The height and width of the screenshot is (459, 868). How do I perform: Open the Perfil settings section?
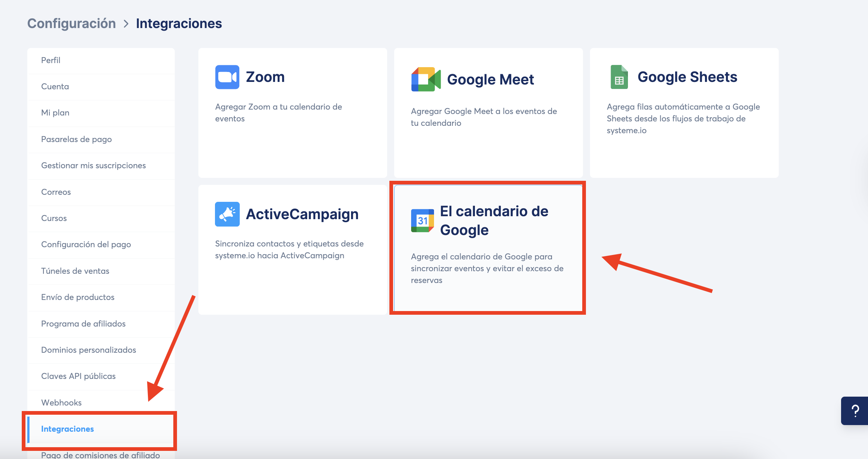click(101, 60)
